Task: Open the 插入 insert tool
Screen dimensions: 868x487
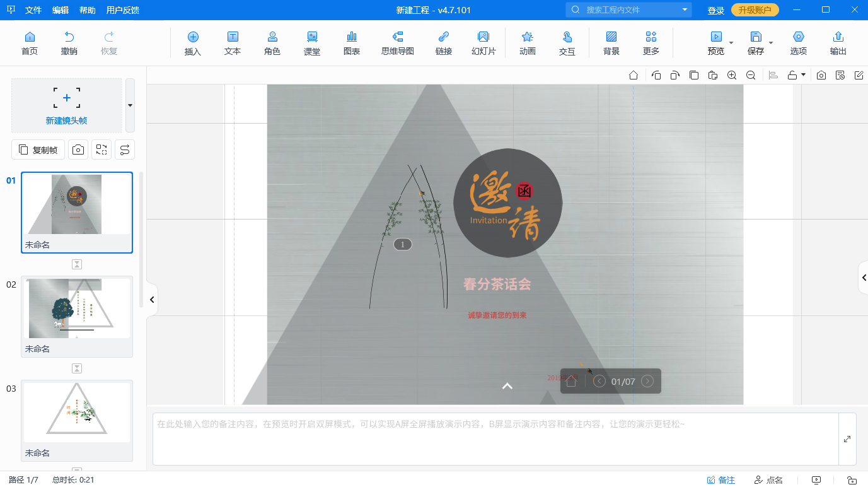Action: pos(193,43)
